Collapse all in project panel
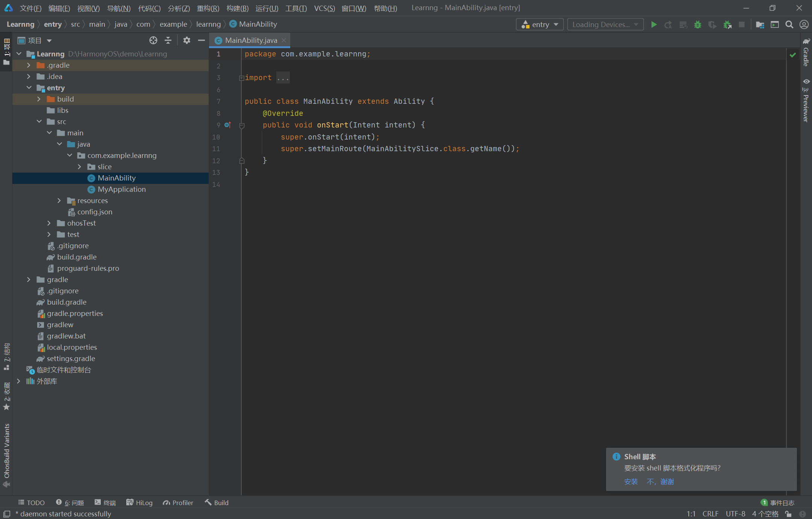The height and width of the screenshot is (519, 812). click(x=168, y=40)
